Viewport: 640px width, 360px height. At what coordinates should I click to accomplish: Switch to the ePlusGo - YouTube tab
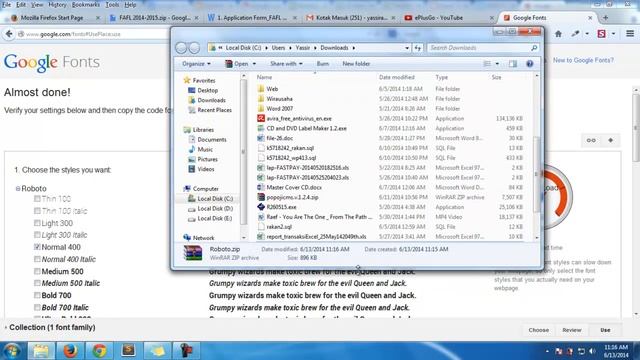point(449,18)
